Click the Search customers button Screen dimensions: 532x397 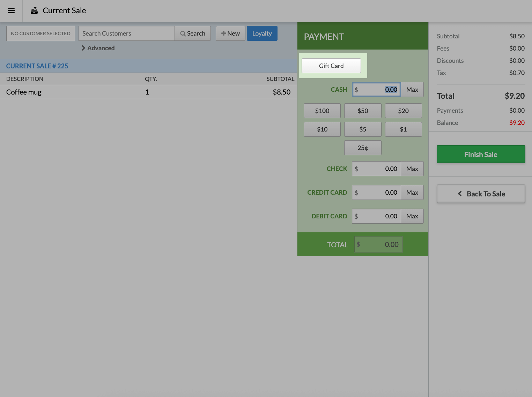pyautogui.click(x=193, y=33)
